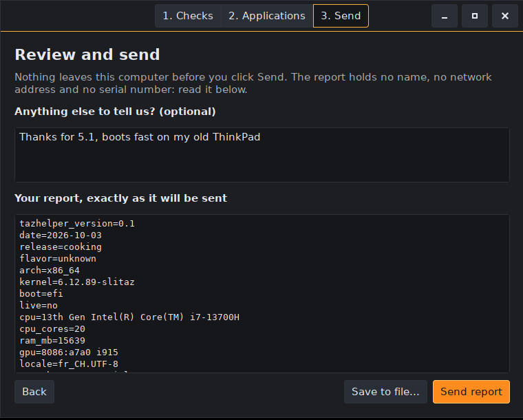Click Save to file... button

[x=385, y=392]
